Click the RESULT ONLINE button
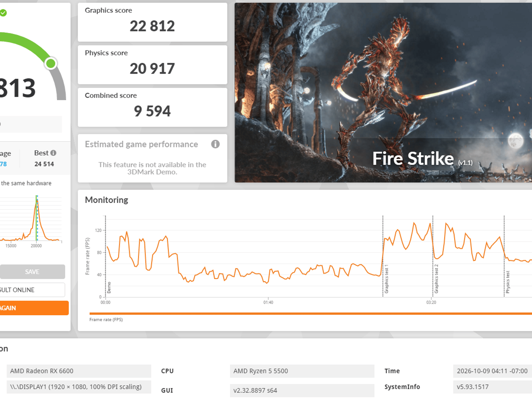Image resolution: width=532 pixels, height=399 pixels. point(32,290)
